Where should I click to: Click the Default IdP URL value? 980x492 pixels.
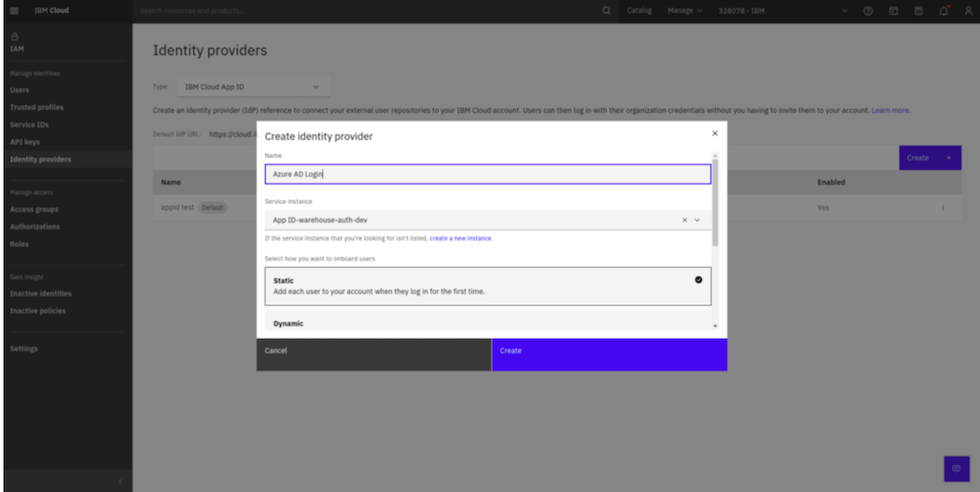(232, 134)
